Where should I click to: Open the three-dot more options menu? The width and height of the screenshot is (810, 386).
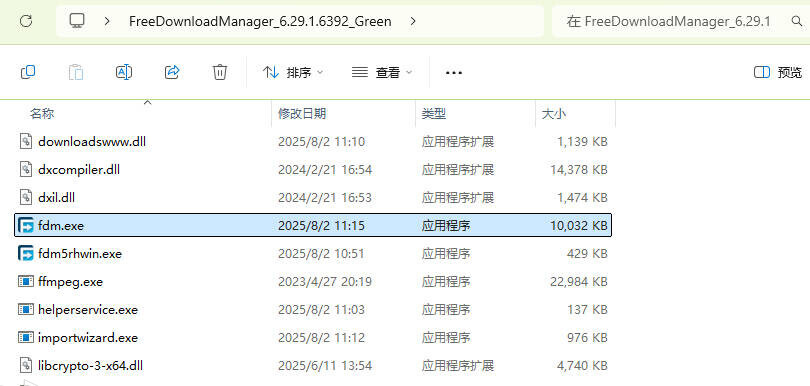click(x=454, y=72)
